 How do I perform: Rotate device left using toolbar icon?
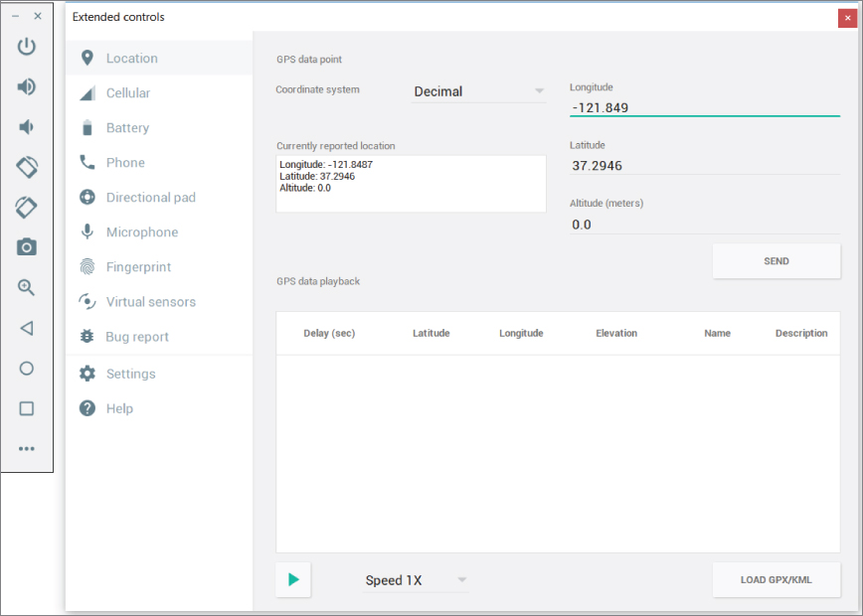tap(27, 167)
